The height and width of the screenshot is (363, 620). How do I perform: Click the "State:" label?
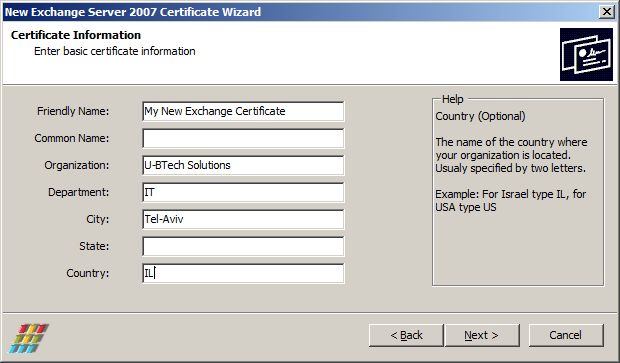tap(94, 246)
